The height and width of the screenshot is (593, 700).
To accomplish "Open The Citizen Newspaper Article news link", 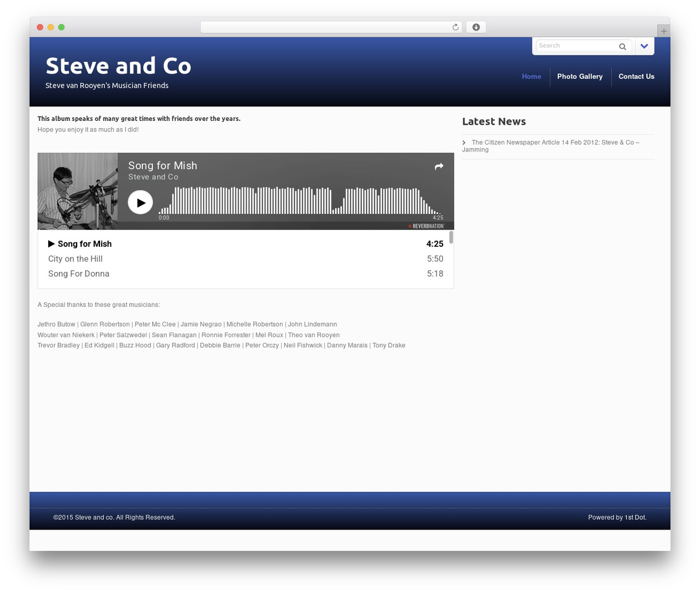I will pyautogui.click(x=551, y=146).
